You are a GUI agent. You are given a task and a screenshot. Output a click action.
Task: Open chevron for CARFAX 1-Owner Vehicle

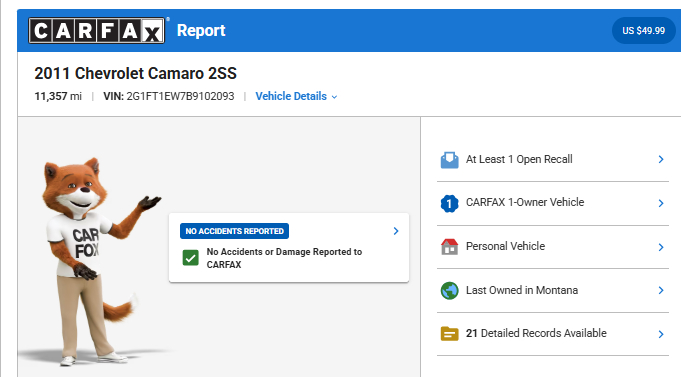click(661, 203)
